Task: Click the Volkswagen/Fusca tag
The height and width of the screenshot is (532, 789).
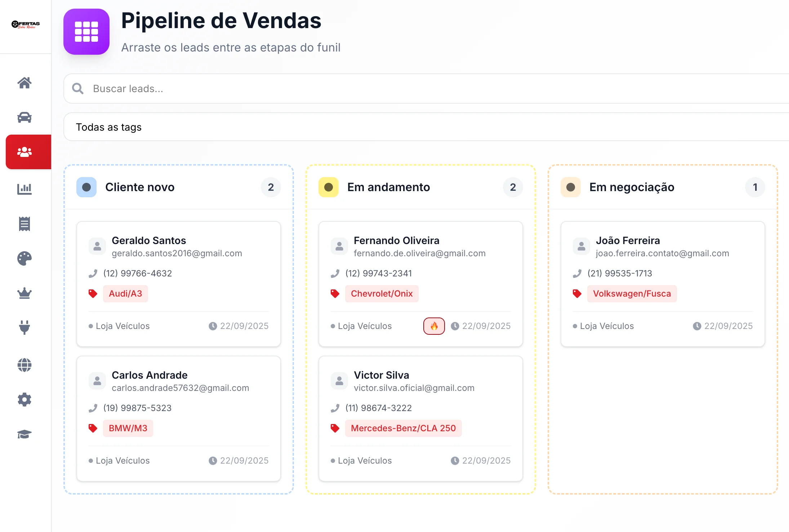Action: pos(632,294)
